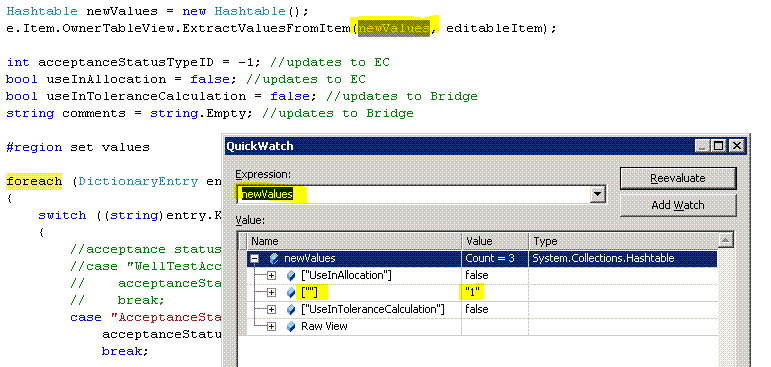
Task: Expand the ["UseInAllocation"] entry
Action: tap(271, 275)
